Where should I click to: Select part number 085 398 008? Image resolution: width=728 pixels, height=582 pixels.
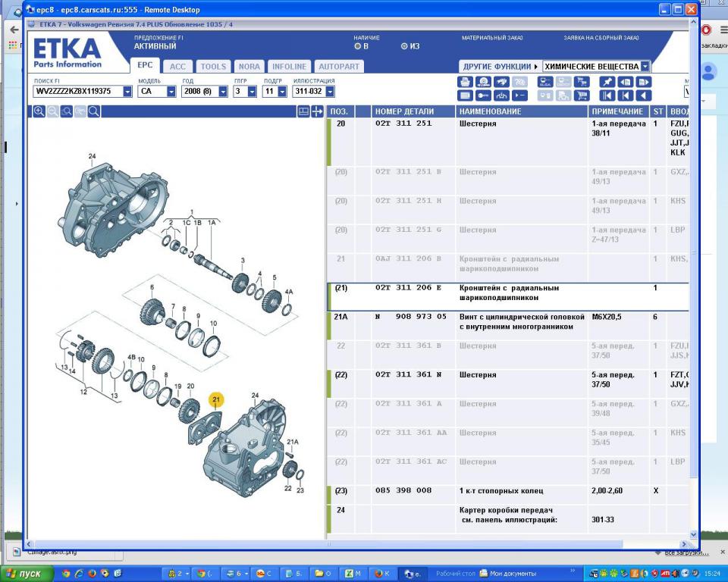click(x=403, y=490)
